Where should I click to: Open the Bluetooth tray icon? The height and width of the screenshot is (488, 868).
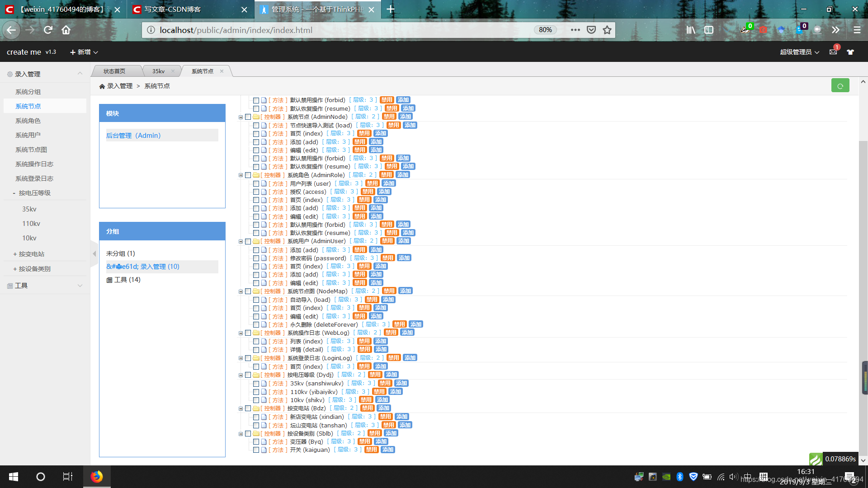click(679, 477)
